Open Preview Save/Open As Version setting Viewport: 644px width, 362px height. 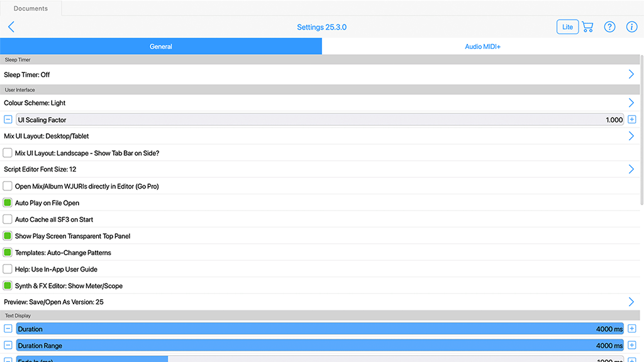point(631,302)
